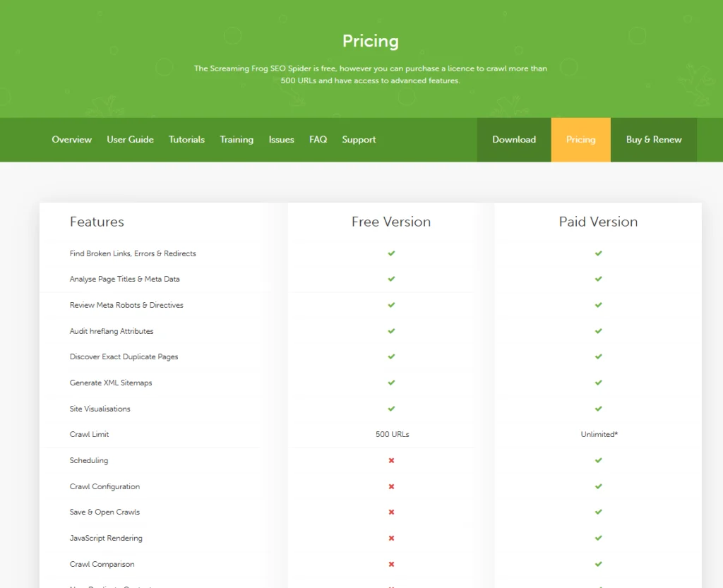Viewport: 723px width, 588px height.
Task: Click Free Version checkmark for Generate XML Sitemaps
Action: [x=391, y=383]
